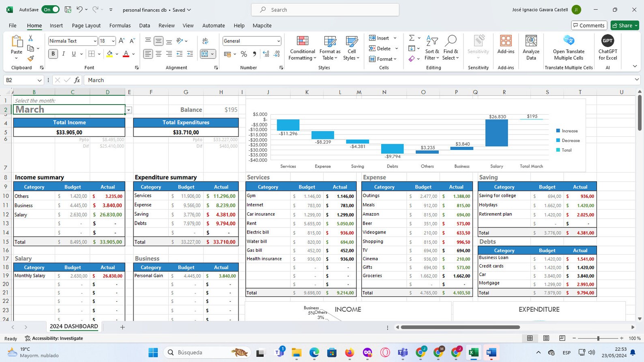Select the 2024 DASHBOARD sheet tab

click(74, 326)
